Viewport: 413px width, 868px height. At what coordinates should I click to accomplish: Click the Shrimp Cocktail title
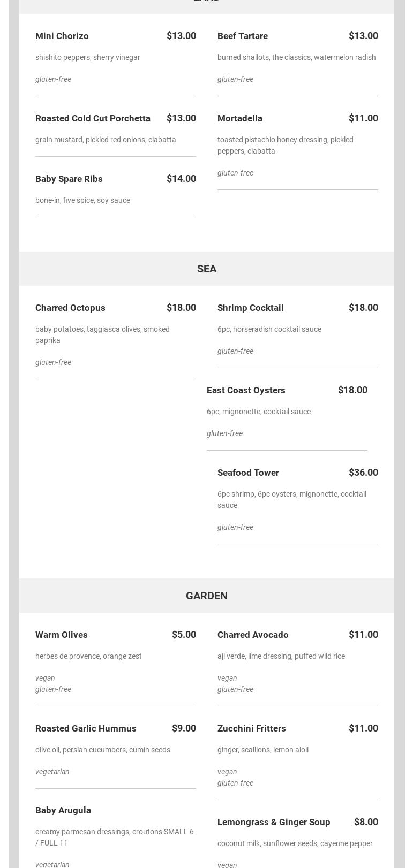(251, 308)
